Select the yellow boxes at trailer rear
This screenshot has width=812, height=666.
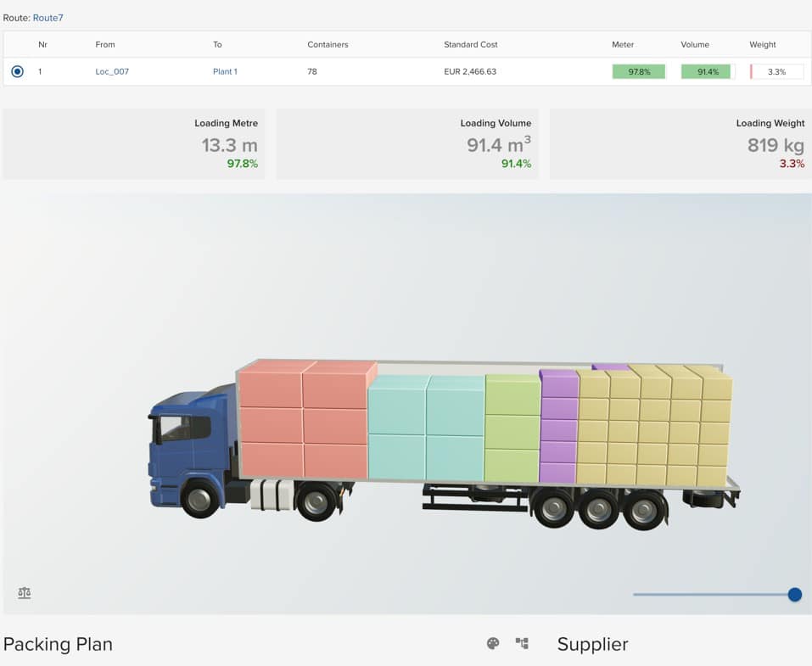pyautogui.click(x=653, y=427)
